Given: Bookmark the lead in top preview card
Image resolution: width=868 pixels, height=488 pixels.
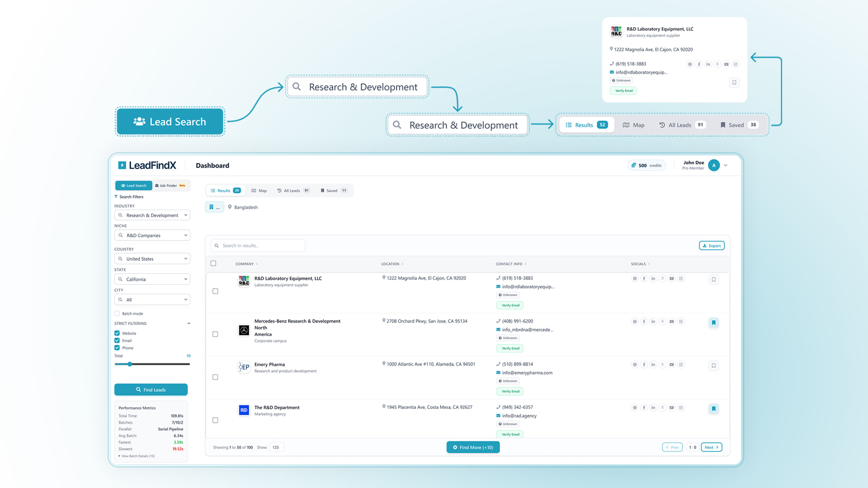Looking at the screenshot, I should coord(734,83).
